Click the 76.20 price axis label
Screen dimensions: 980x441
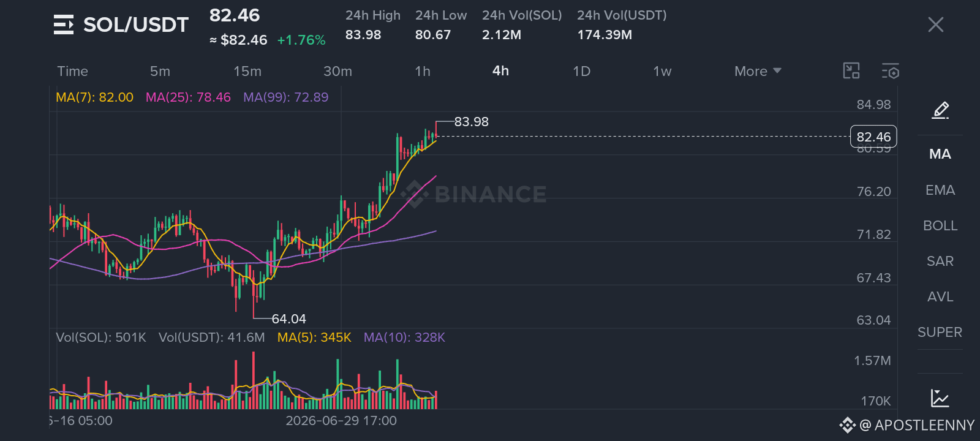tap(873, 192)
